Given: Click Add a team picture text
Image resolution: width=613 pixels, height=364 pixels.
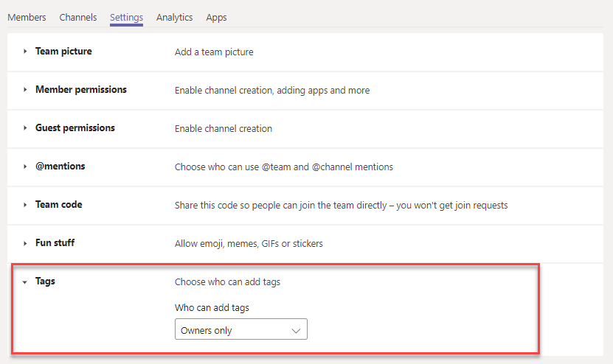Looking at the screenshot, I should click(x=214, y=52).
